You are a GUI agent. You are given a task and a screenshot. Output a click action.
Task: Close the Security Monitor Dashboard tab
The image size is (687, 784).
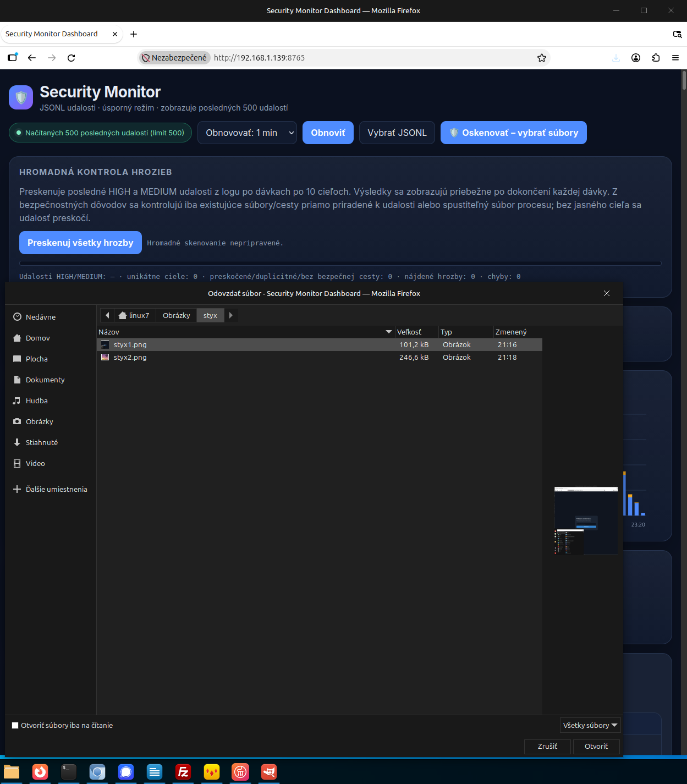[115, 34]
